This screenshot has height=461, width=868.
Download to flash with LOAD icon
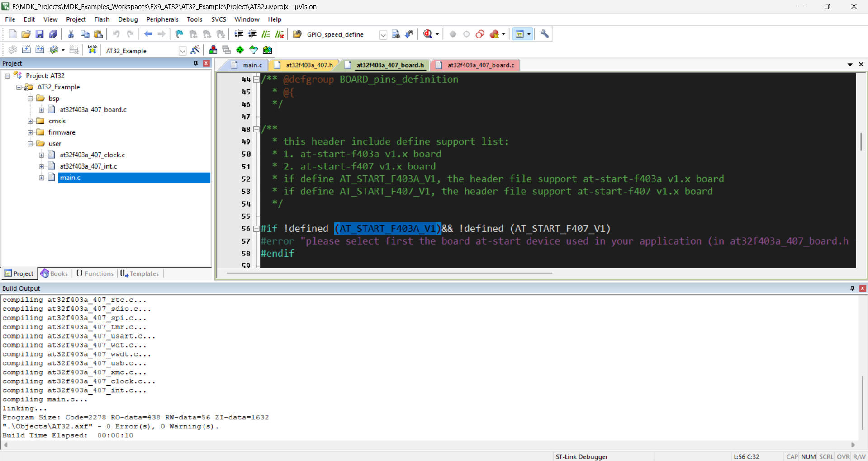click(x=92, y=50)
